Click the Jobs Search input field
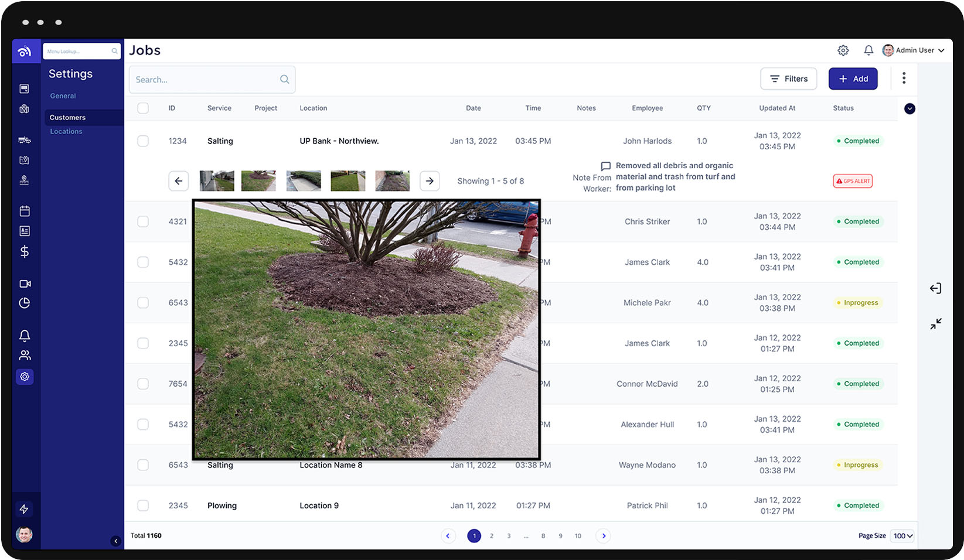964x560 pixels. pyautogui.click(x=212, y=80)
